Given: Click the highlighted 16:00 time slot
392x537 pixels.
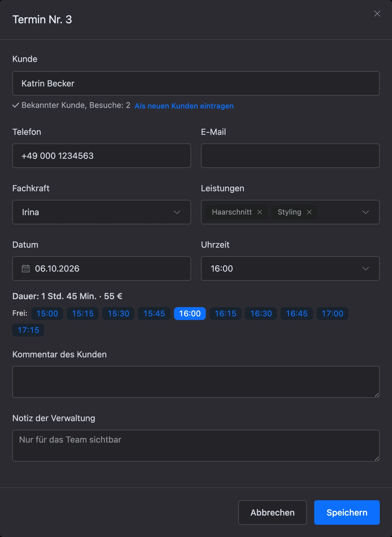Looking at the screenshot, I should point(190,314).
